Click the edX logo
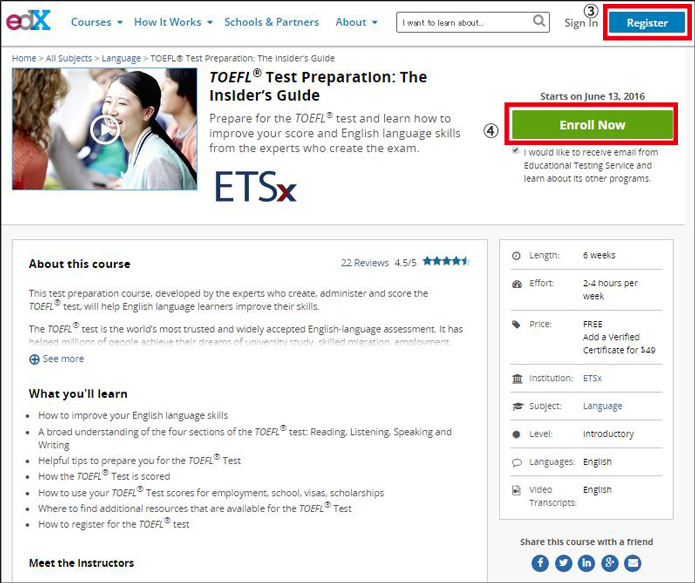The height and width of the screenshot is (583, 695). coord(28,20)
